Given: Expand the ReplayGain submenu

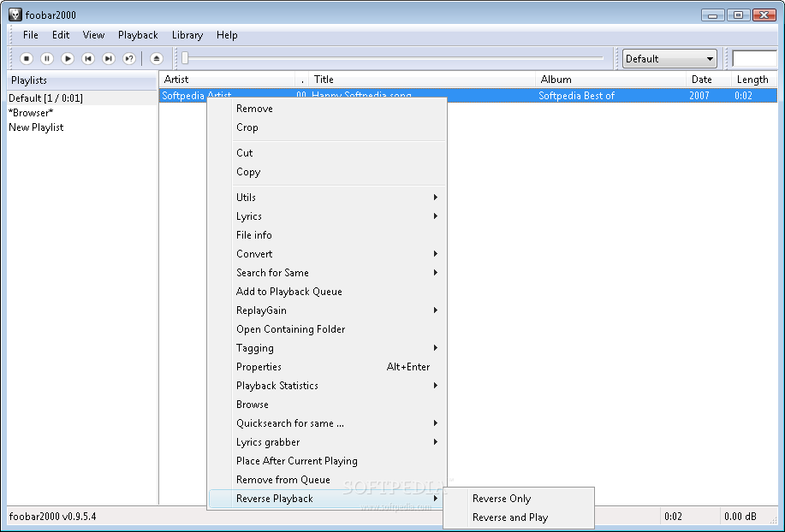Looking at the screenshot, I should pos(326,310).
